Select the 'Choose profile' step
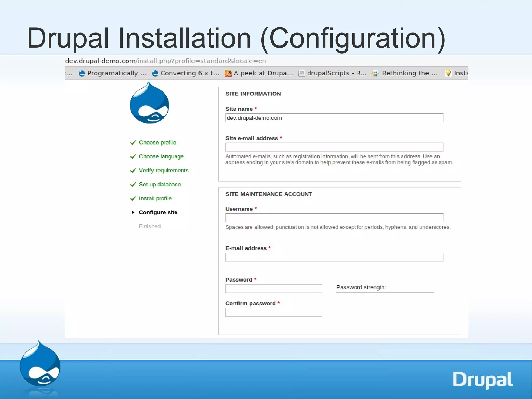This screenshot has height=399, width=532. (x=157, y=142)
